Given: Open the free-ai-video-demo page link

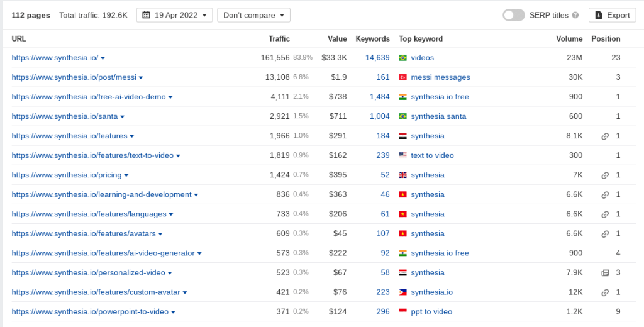Looking at the screenshot, I should pyautogui.click(x=89, y=97).
